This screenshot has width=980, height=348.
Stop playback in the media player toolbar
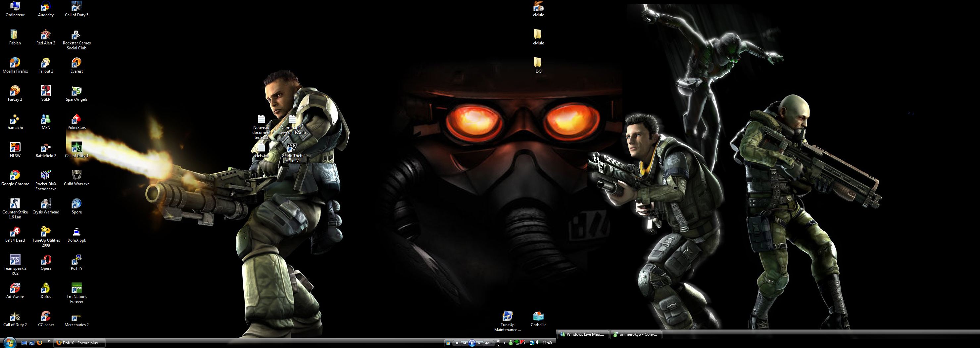click(457, 343)
